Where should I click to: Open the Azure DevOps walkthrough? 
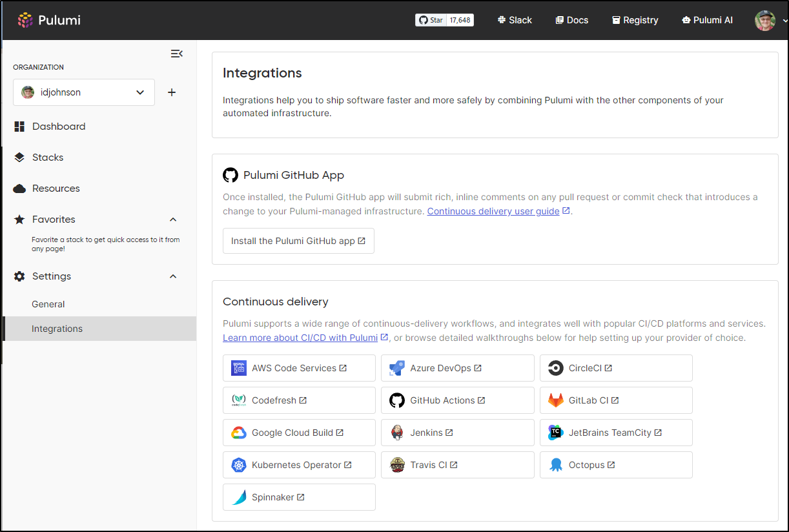(458, 368)
